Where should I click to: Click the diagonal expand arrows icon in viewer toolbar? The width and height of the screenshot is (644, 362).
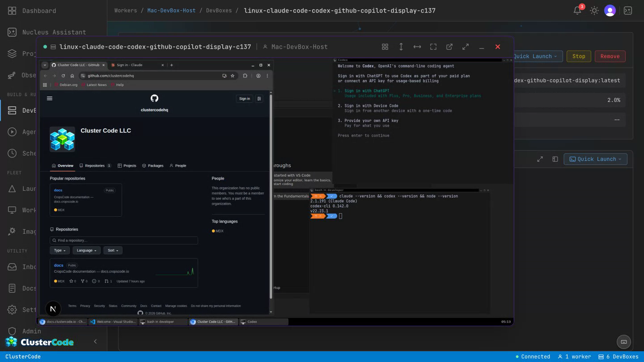466,46
